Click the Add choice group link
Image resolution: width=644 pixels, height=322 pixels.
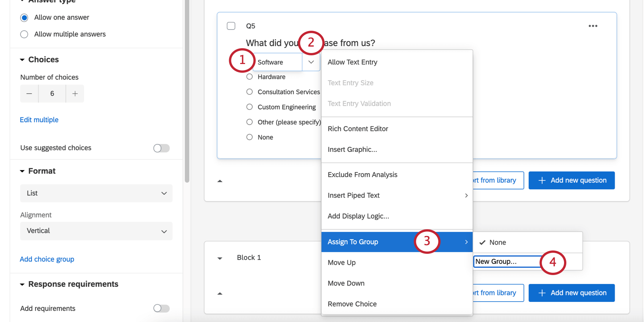(47, 259)
